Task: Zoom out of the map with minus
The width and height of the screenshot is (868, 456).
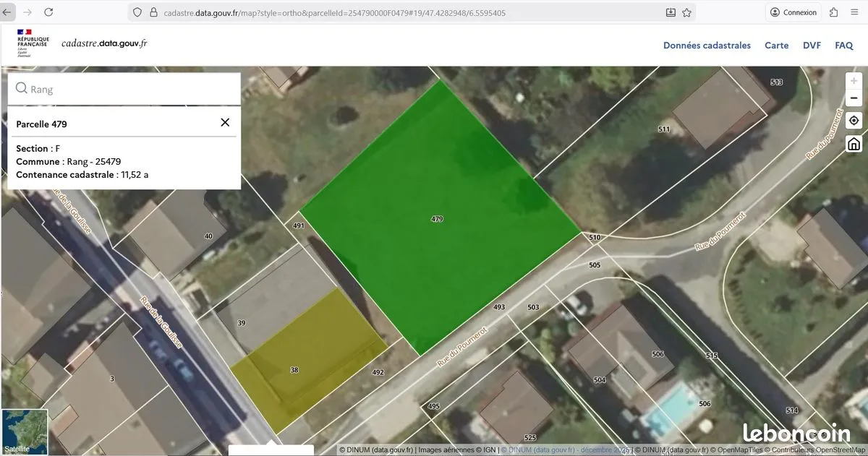Action: click(x=854, y=98)
